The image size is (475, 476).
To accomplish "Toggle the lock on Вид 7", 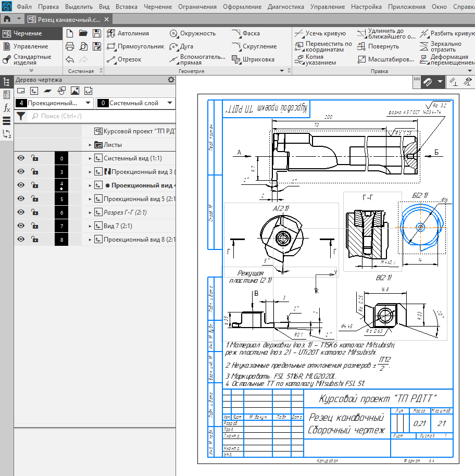I will click(34, 226).
